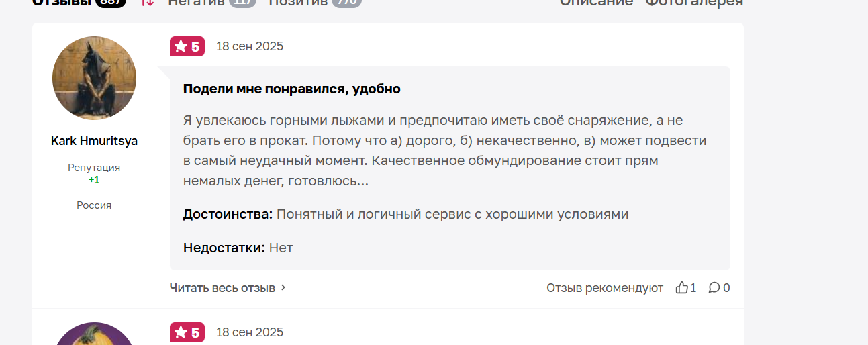Open the Фотогалерея section
Screen dimensions: 868x345
click(694, 2)
